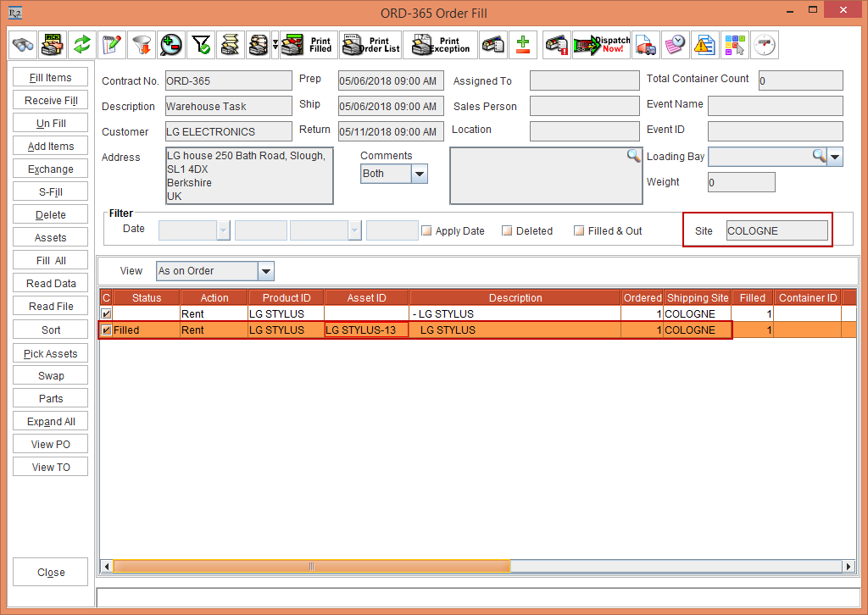
Task: Toggle the Deleted filter checkbox
Action: (507, 230)
